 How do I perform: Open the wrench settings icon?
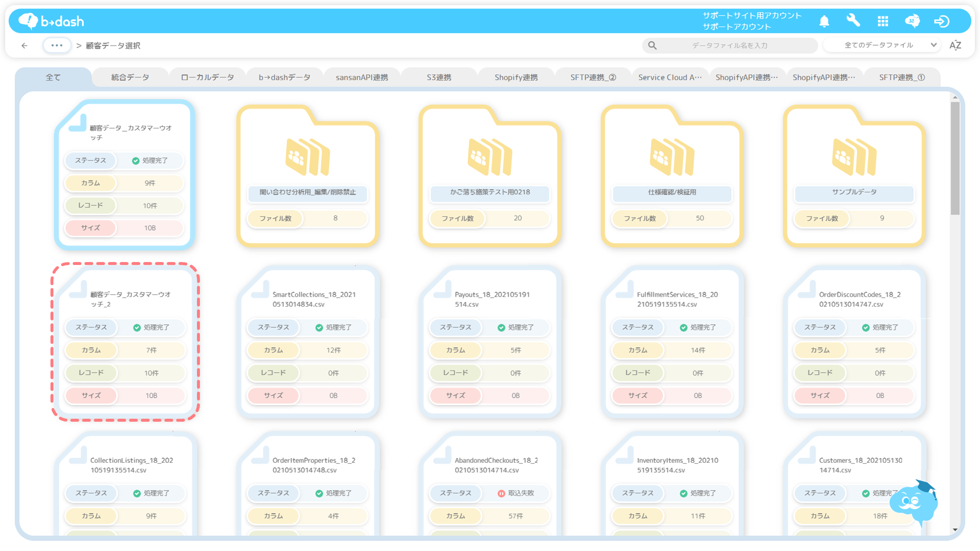tap(853, 21)
